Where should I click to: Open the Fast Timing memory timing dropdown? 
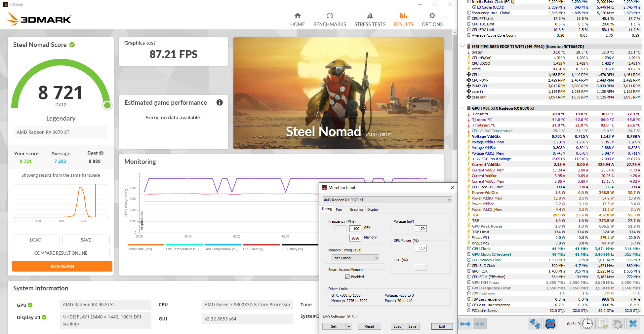355,258
